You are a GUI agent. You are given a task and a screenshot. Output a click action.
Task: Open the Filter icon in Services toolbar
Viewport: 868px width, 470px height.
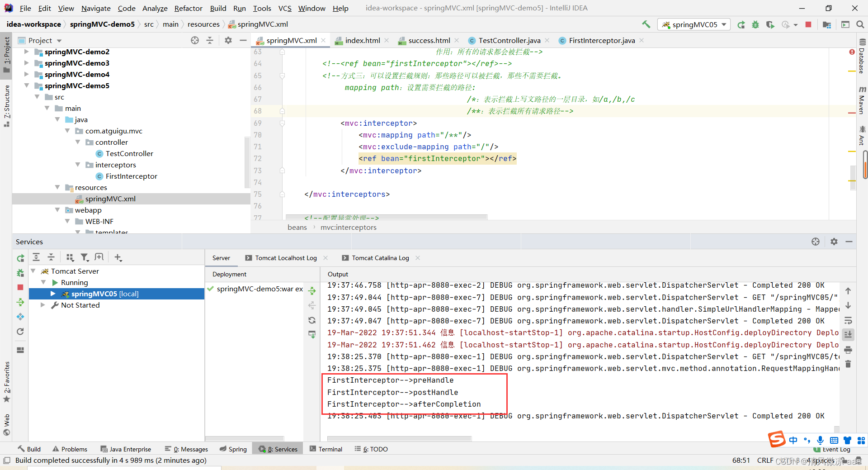tap(85, 257)
